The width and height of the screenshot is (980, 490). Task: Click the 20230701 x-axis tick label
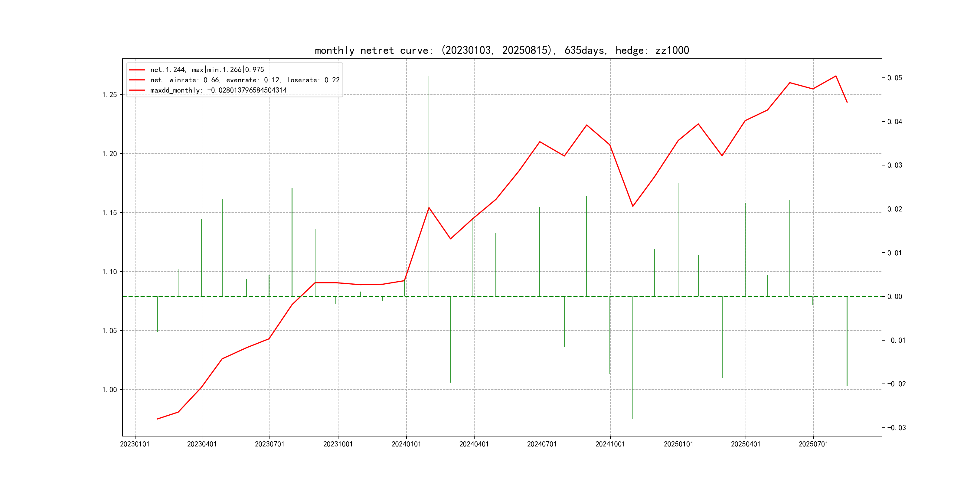(x=269, y=444)
